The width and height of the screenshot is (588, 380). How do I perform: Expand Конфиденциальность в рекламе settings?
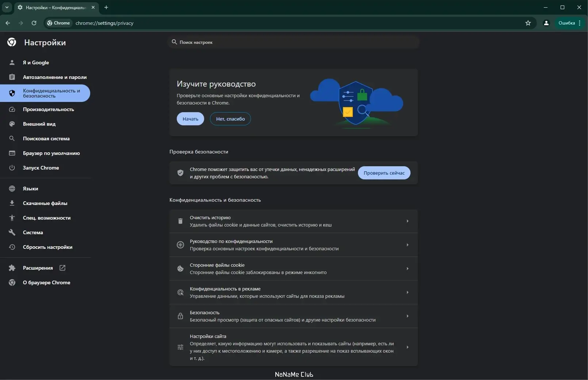[x=407, y=292]
